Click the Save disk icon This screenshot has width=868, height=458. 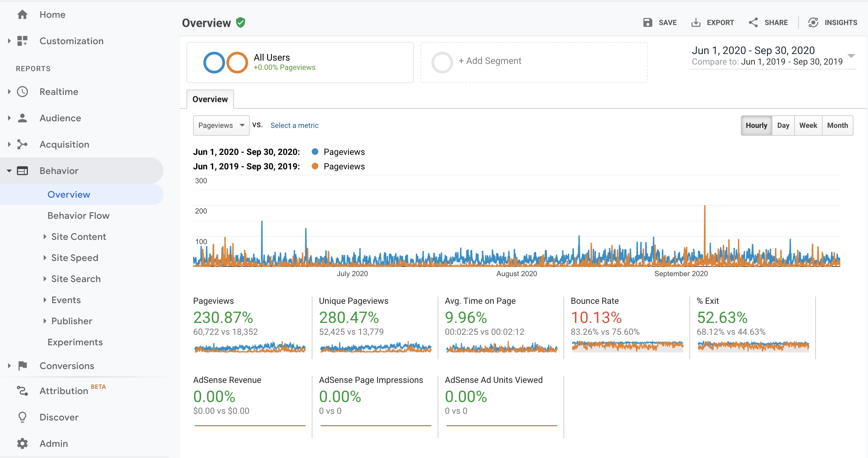[x=647, y=23]
